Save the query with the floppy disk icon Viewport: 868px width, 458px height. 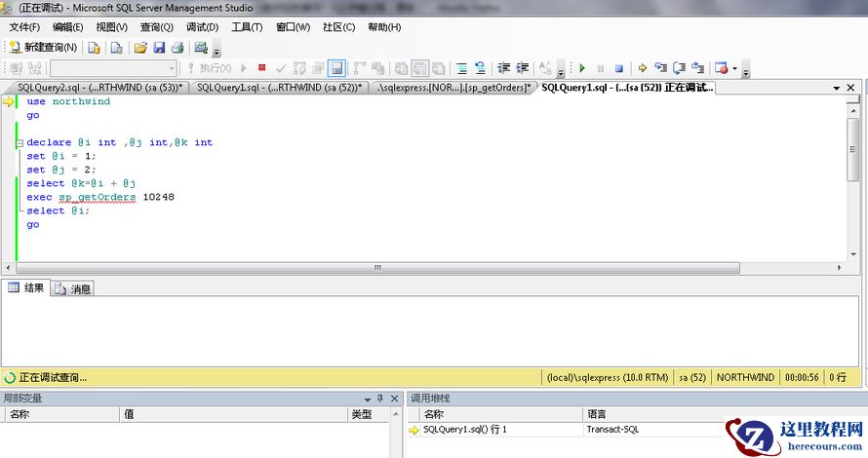tap(159, 48)
